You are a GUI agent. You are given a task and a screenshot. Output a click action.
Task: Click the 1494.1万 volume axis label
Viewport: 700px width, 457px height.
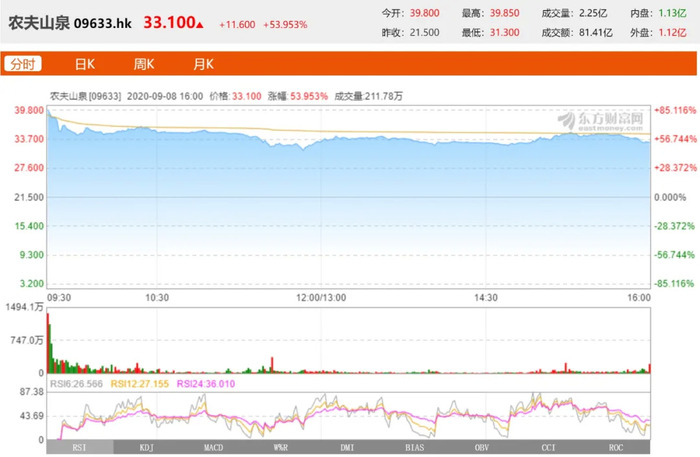click(25, 307)
